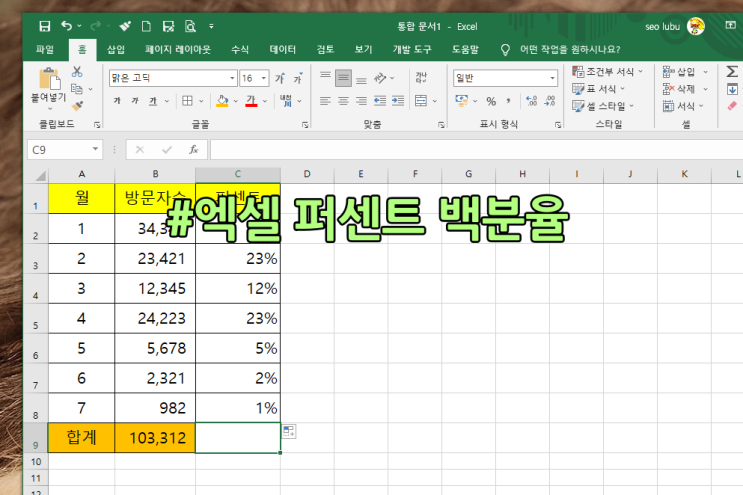Decrease the indent
Viewport: 743px width, 495px height.
pyautogui.click(x=380, y=101)
